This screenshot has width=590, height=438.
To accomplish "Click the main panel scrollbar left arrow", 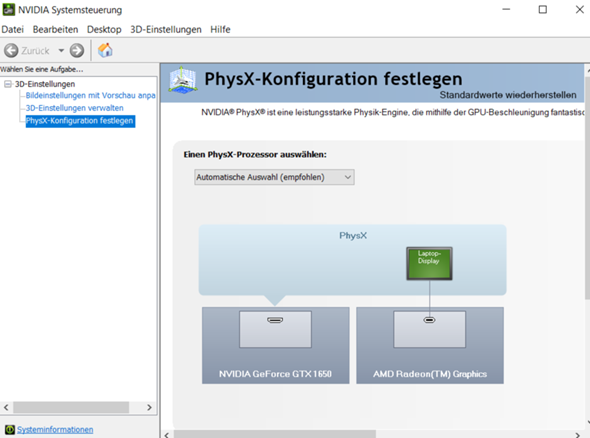I will [167, 435].
